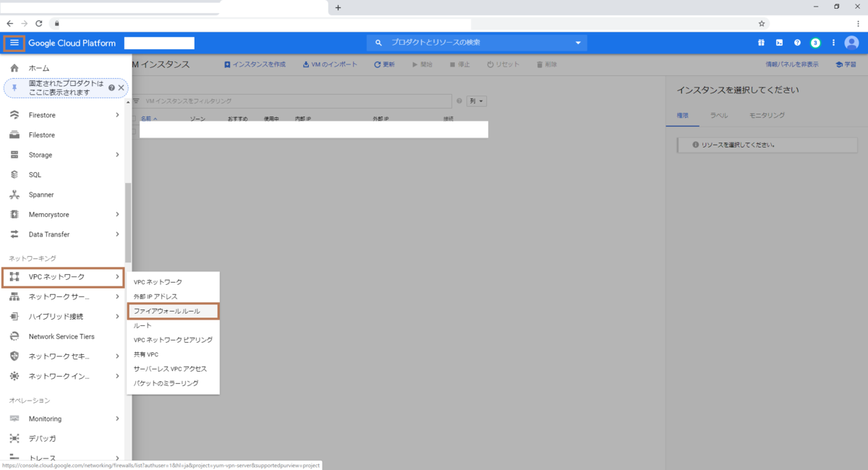This screenshot has width=868, height=470.
Task: Select ルート in the submenu
Action: point(173,325)
